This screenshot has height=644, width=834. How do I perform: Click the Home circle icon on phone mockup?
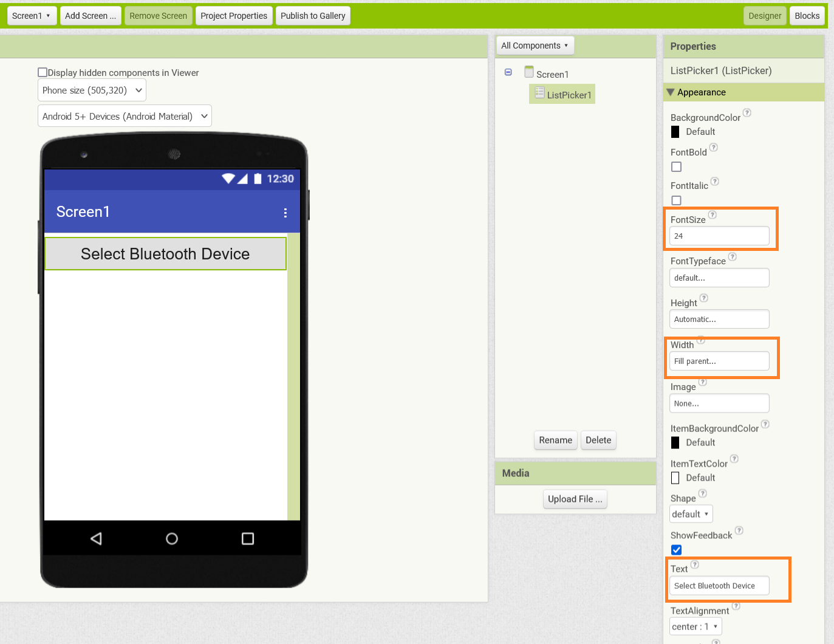pyautogui.click(x=171, y=538)
